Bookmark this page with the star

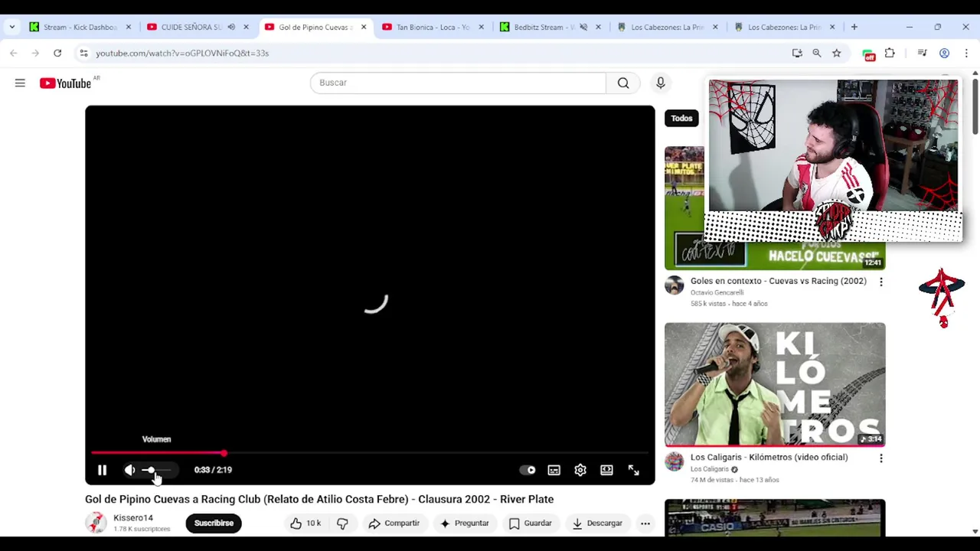[837, 53]
